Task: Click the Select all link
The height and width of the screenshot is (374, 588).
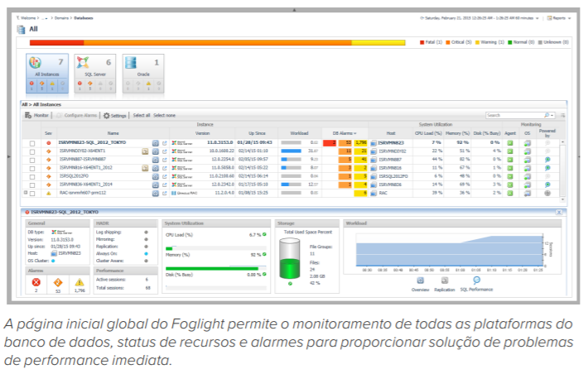Action: click(x=142, y=116)
